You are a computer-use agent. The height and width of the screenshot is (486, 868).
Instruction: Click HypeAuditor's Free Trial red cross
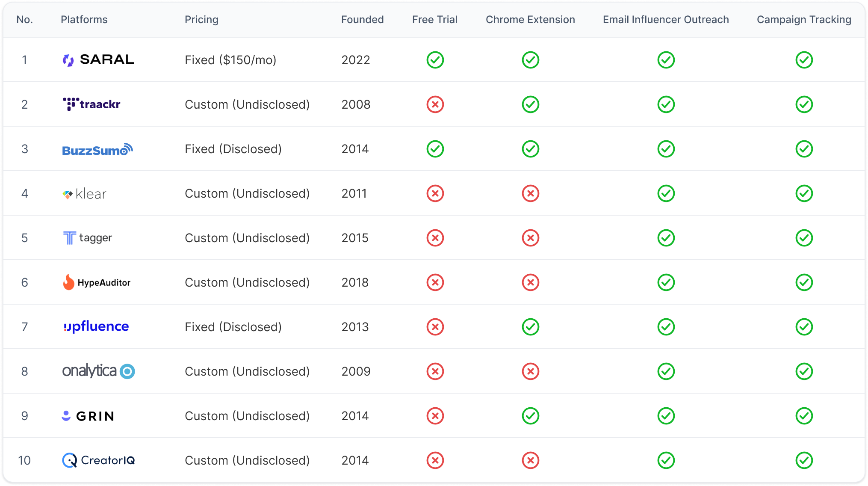(435, 282)
